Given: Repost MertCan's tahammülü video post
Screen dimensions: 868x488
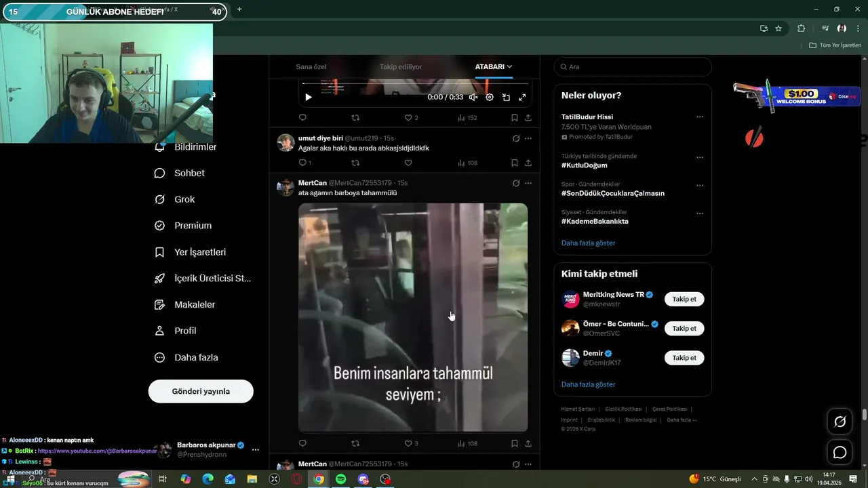Looking at the screenshot, I should [x=355, y=443].
